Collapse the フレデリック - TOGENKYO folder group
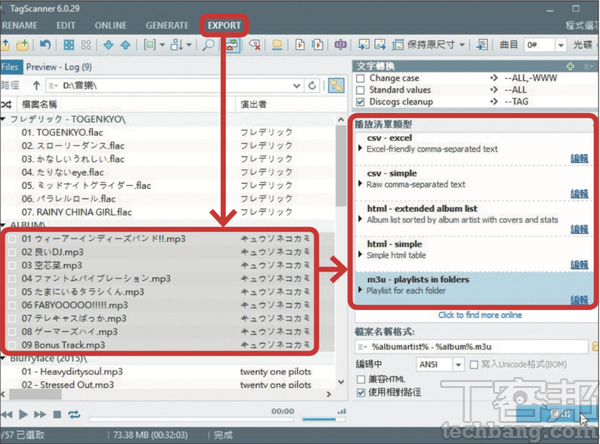 [x=3, y=119]
